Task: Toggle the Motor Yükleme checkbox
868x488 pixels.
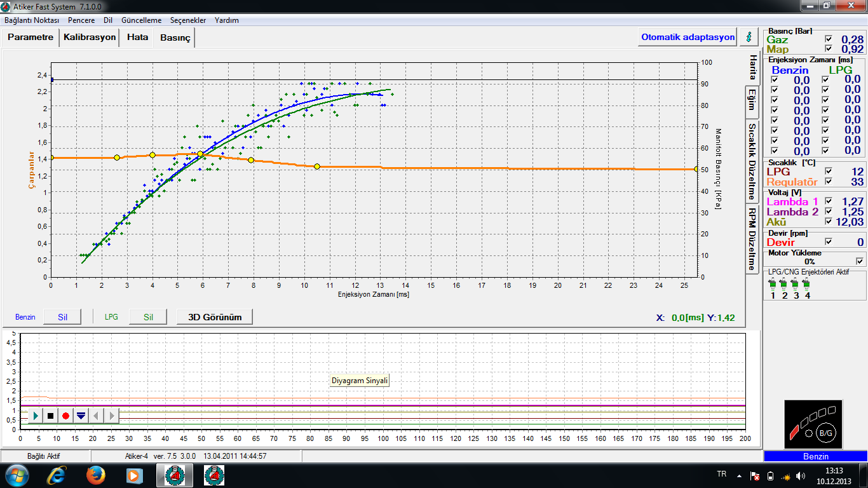Action: coord(860,261)
